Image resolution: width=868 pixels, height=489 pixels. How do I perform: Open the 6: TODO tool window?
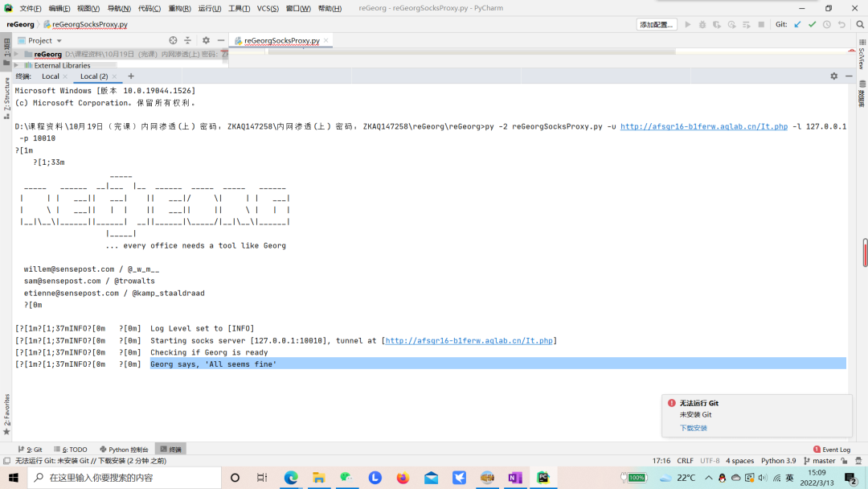[x=71, y=449]
